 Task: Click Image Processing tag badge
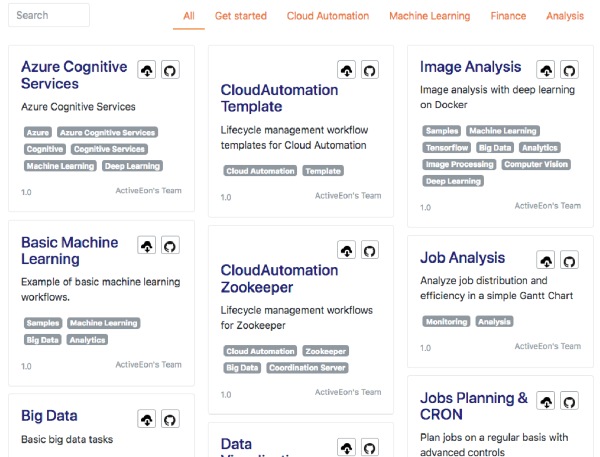point(460,165)
